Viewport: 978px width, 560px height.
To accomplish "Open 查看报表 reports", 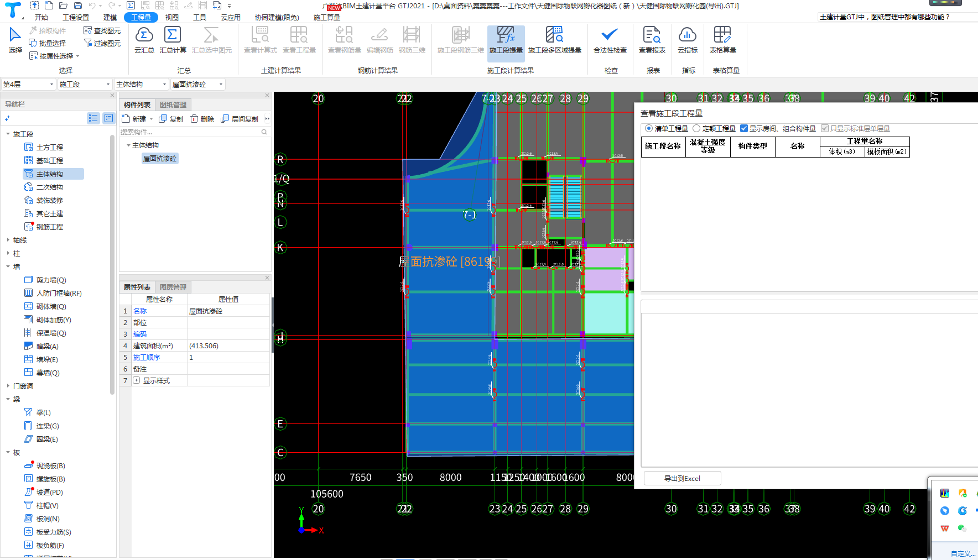I will coord(652,40).
